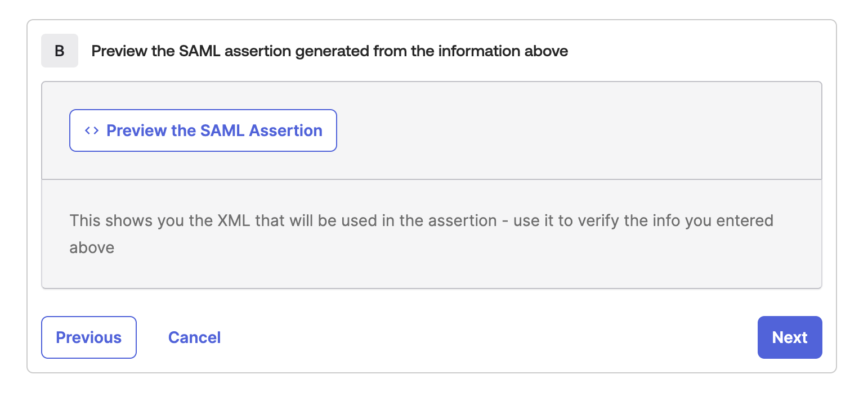The height and width of the screenshot is (397, 868).
Task: Activate the blue Next action
Action: (790, 337)
